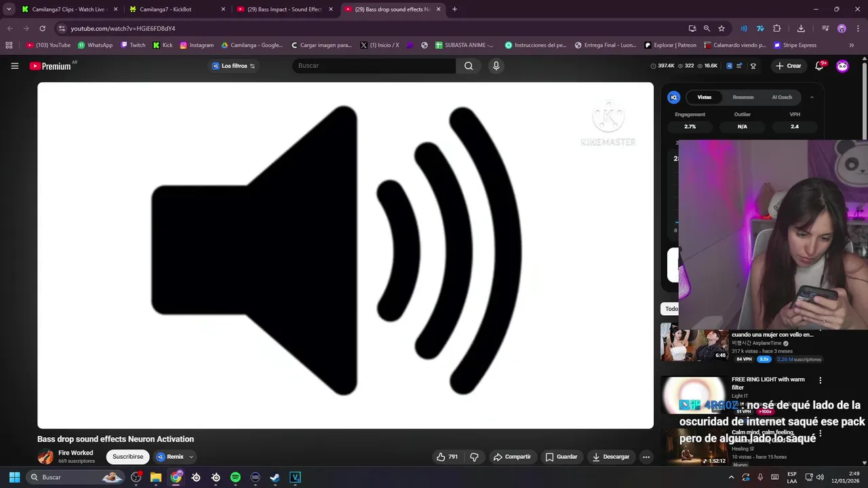Screen dimensions: 868x488
Task: Expand the Remix dropdown arrow
Action: pos(191,457)
